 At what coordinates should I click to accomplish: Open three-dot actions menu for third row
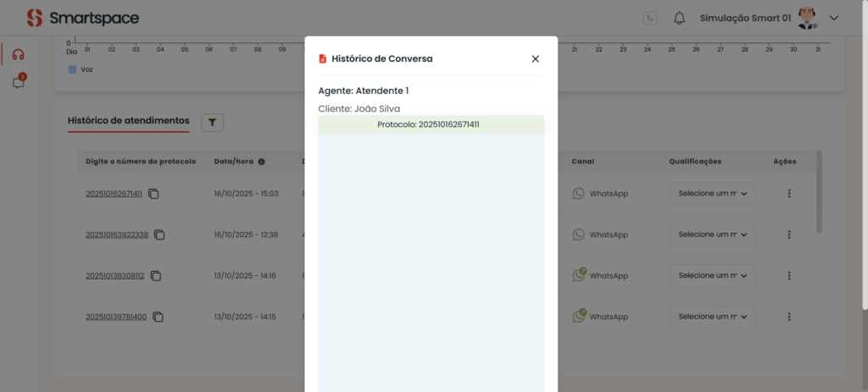(789, 276)
